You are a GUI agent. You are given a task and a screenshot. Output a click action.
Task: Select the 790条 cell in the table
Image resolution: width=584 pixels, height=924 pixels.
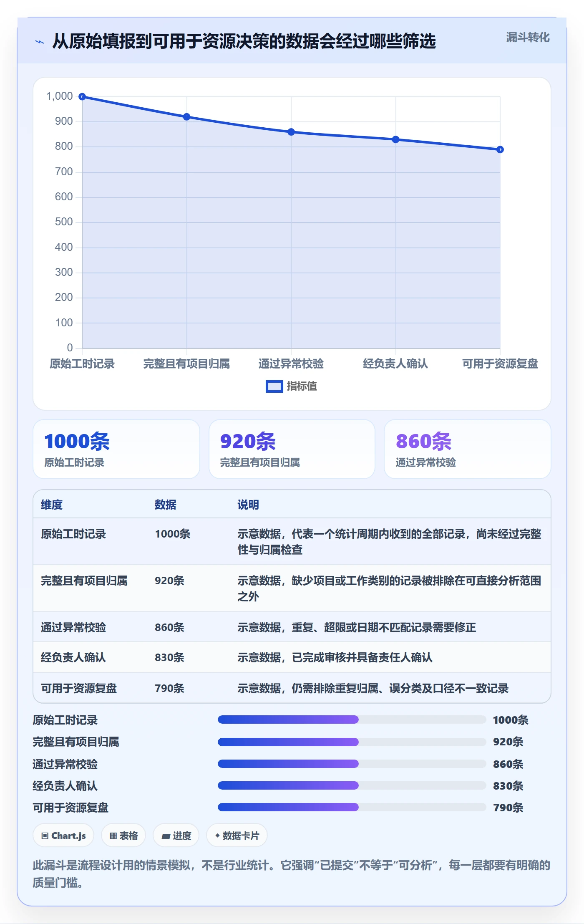[x=169, y=688]
